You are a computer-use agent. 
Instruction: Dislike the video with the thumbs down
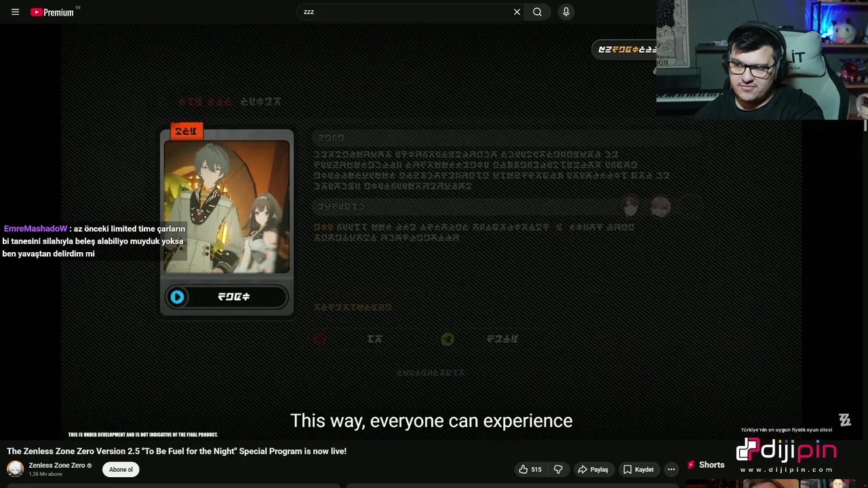pos(558,470)
